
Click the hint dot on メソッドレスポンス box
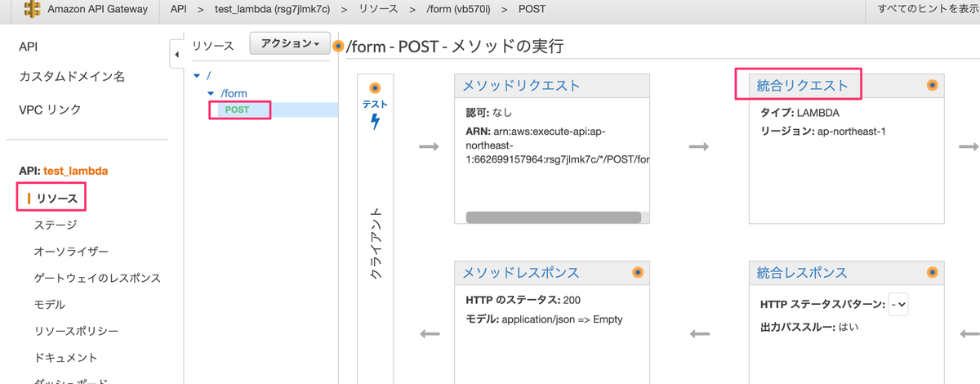click(638, 272)
